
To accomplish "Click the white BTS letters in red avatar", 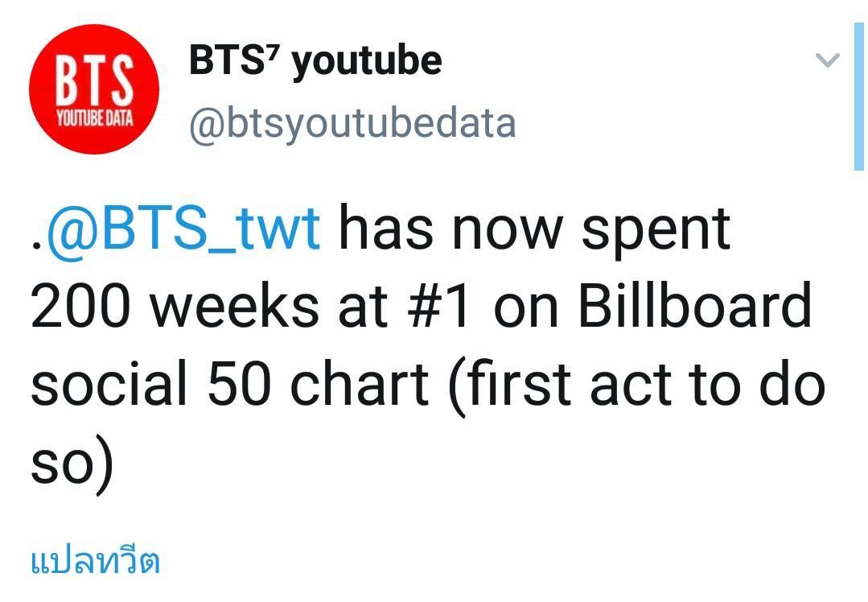I will (95, 79).
